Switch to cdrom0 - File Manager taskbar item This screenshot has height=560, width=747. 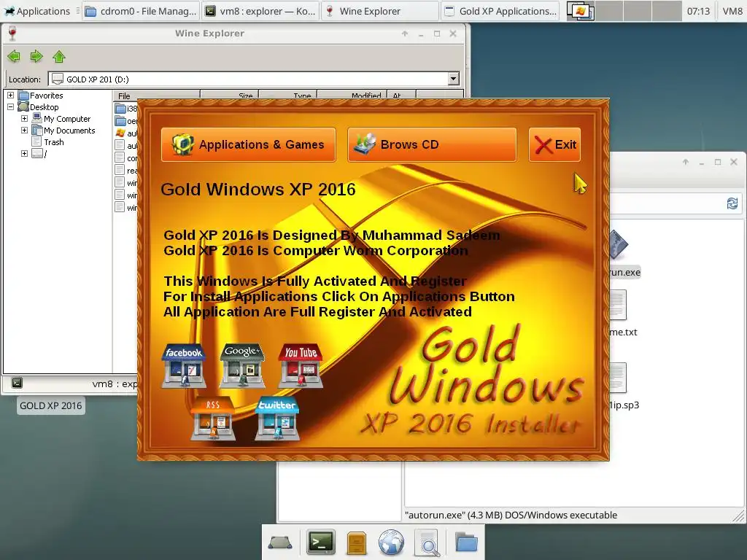(x=141, y=11)
